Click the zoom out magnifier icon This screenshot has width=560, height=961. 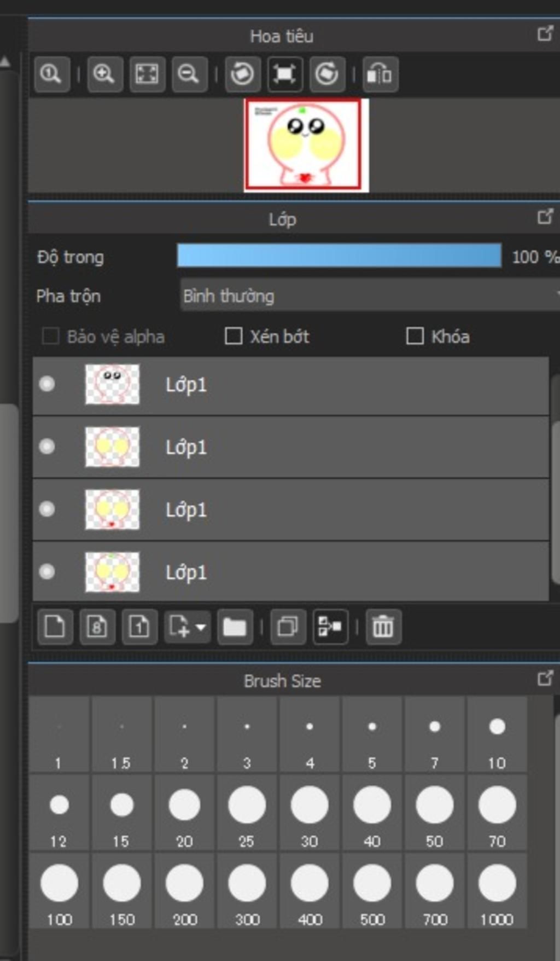point(189,74)
